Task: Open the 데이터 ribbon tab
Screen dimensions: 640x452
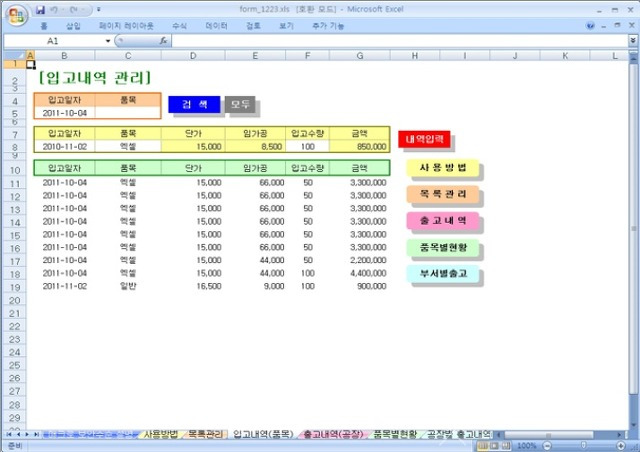Action: click(x=216, y=26)
